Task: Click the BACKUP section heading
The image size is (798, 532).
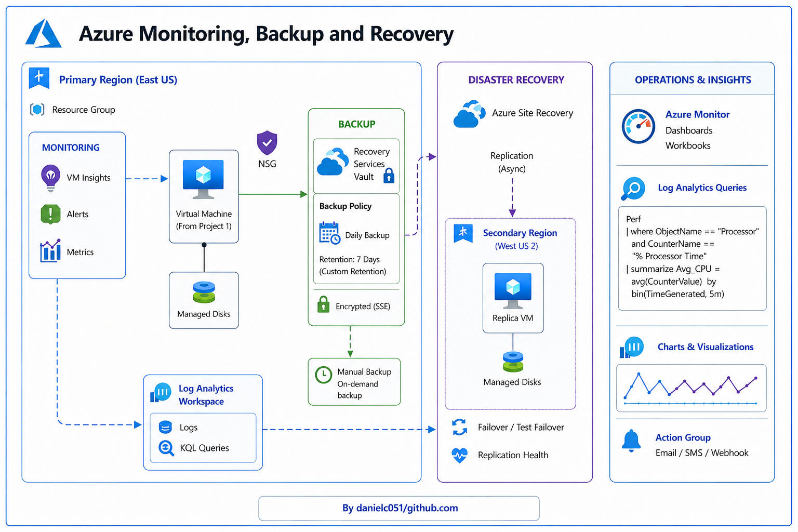Action: click(356, 124)
